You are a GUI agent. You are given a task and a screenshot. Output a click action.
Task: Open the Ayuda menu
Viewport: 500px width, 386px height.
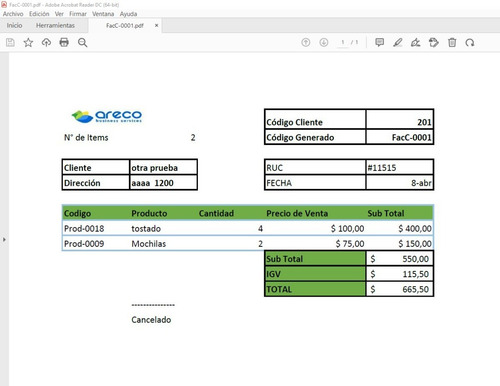coord(128,14)
